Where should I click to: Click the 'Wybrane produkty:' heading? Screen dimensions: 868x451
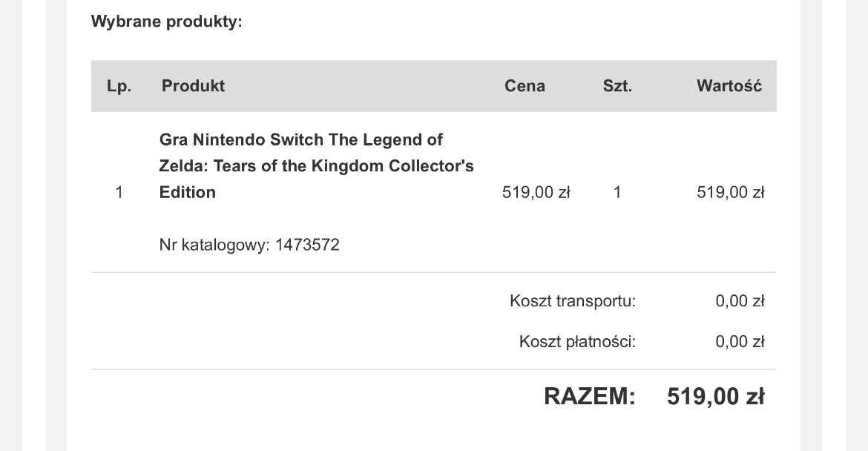pyautogui.click(x=167, y=22)
